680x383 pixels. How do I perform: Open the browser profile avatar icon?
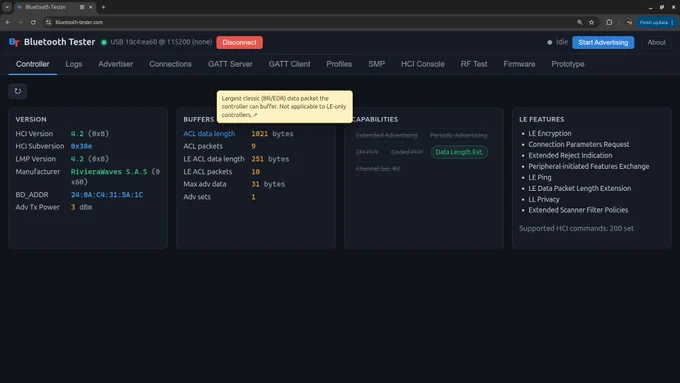coord(628,22)
